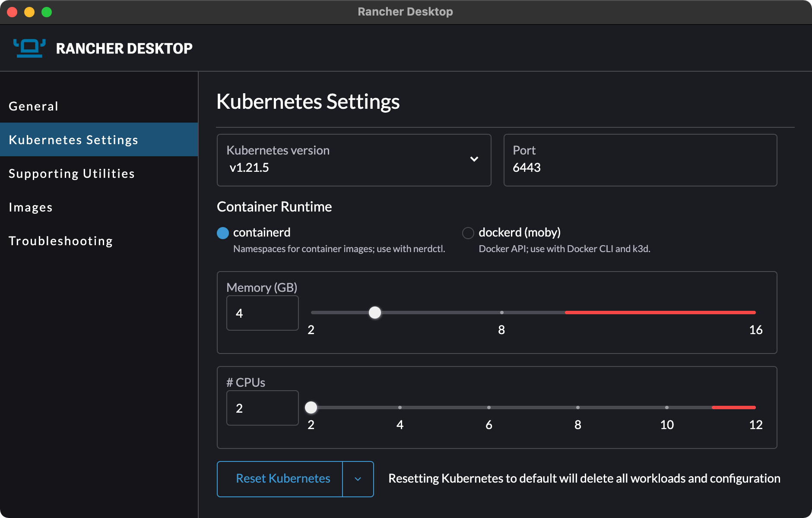Select the containerd runtime option

pos(223,233)
